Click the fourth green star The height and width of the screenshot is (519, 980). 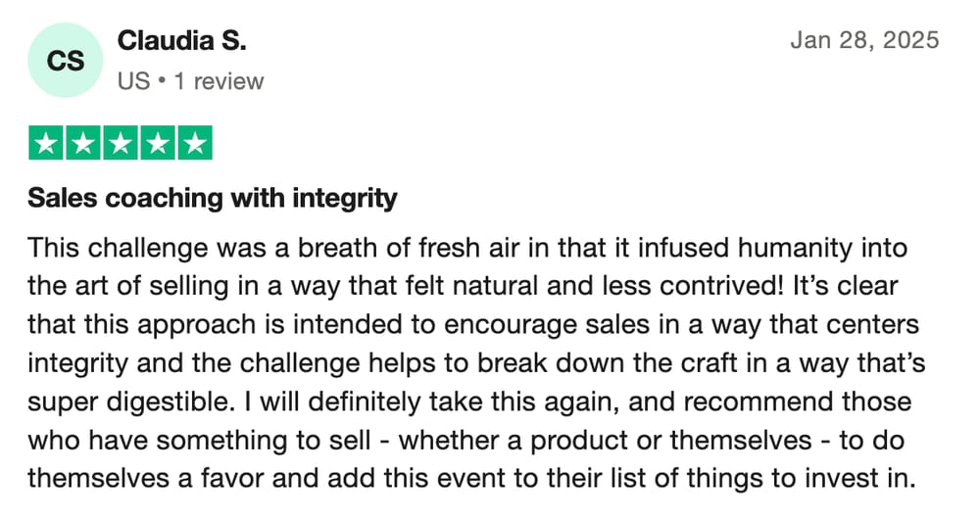point(158,143)
